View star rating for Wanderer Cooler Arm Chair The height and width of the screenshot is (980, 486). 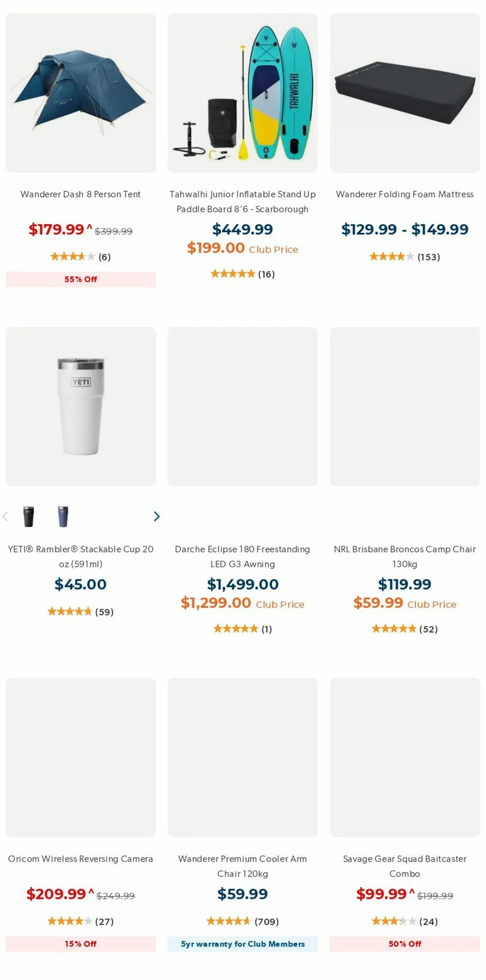(x=228, y=921)
